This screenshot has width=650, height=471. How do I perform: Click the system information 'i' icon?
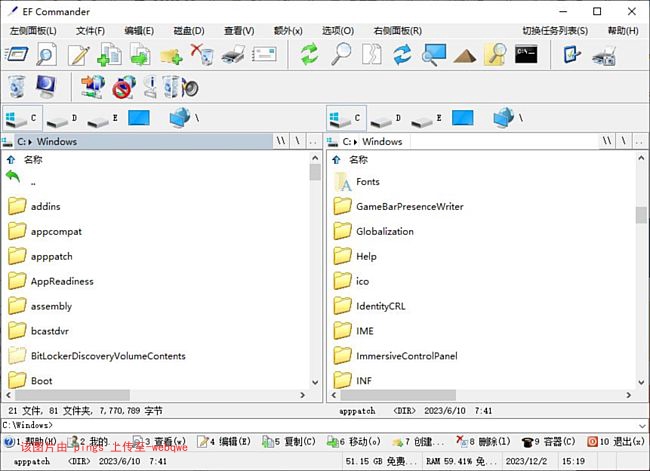click(x=151, y=87)
